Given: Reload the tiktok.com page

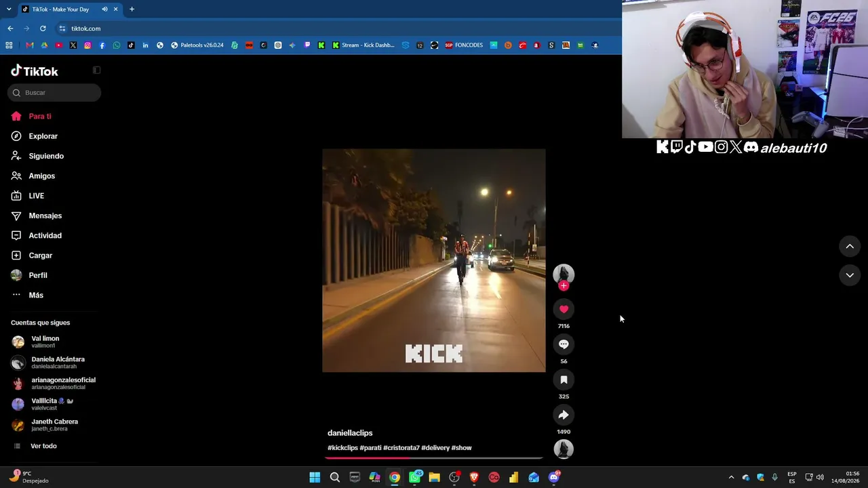Looking at the screenshot, I should point(43,28).
